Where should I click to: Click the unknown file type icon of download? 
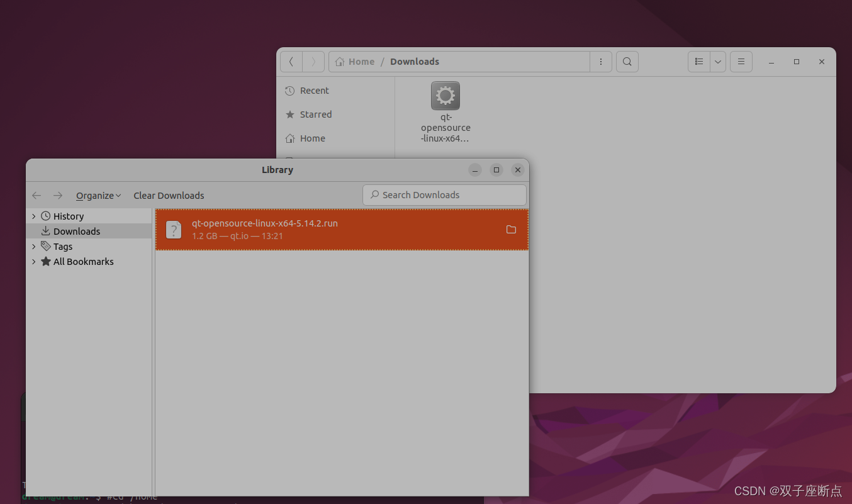pyautogui.click(x=174, y=230)
